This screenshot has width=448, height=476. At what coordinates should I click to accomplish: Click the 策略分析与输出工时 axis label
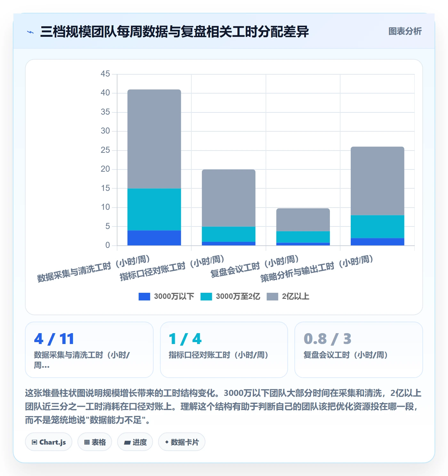pyautogui.click(x=317, y=268)
